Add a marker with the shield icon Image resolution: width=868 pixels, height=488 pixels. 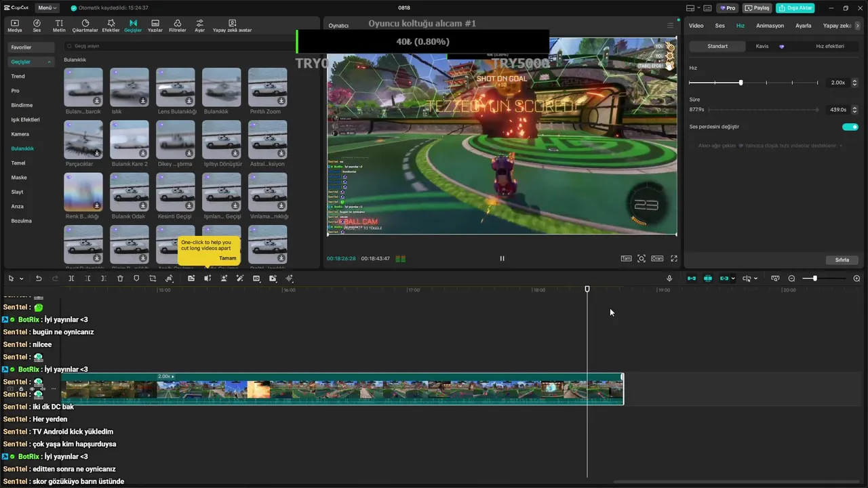point(136,279)
